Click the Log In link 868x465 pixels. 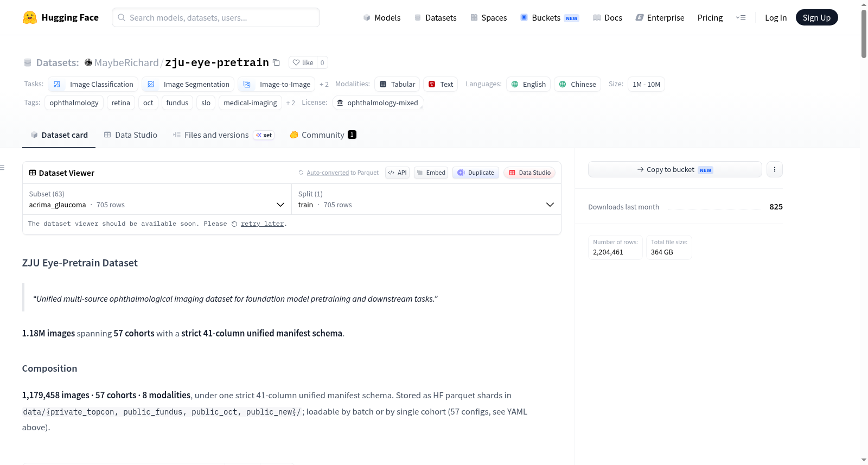[x=776, y=17]
